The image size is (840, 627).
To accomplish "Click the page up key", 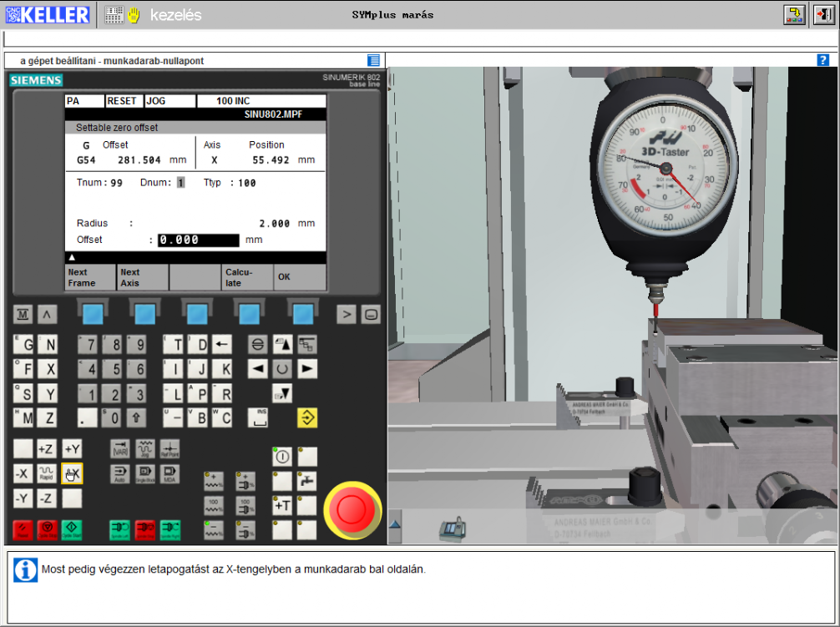I will coord(282,344).
